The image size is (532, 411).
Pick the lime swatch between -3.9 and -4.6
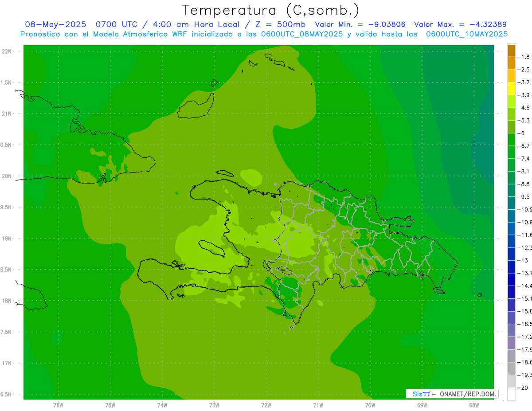[x=511, y=101]
